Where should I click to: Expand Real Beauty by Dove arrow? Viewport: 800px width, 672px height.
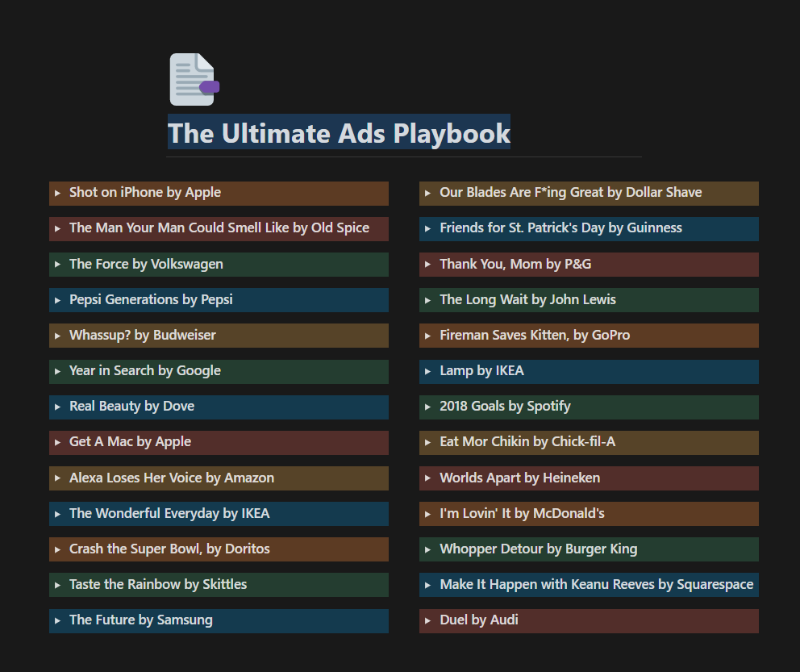(x=57, y=407)
